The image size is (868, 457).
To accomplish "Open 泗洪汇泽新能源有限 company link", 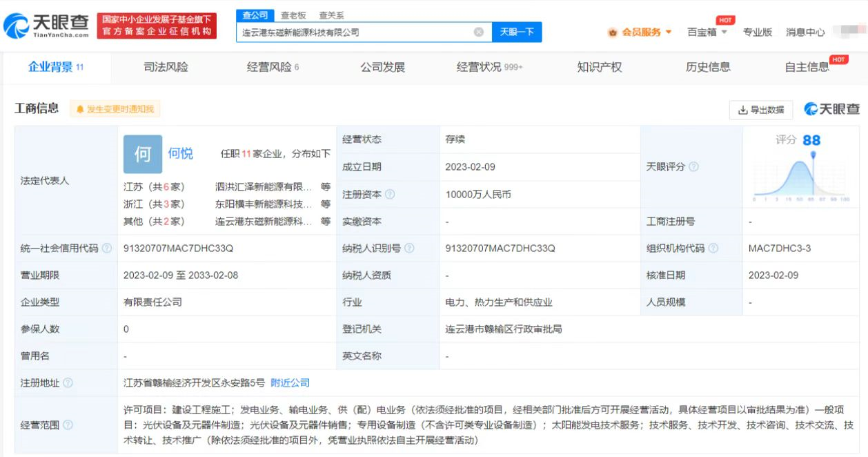I will 264,186.
